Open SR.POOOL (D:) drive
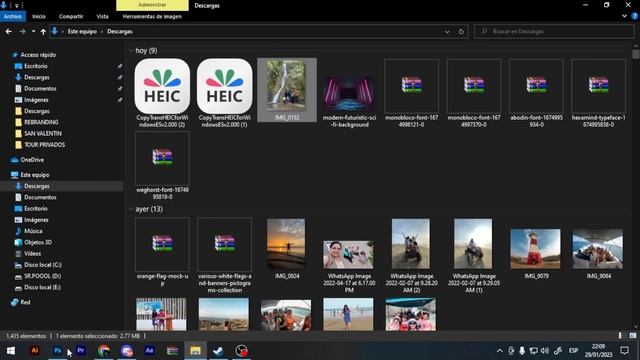 [42, 276]
